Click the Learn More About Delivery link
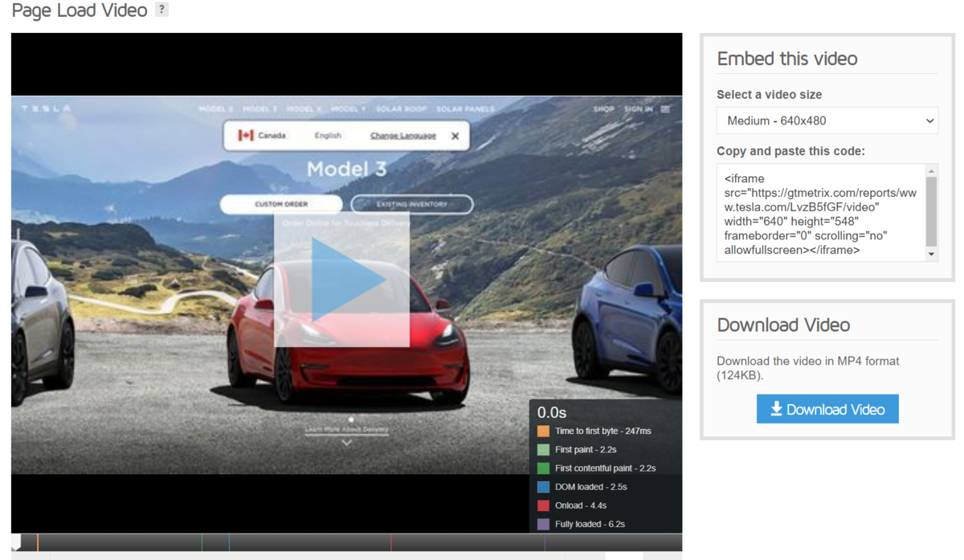 pyautogui.click(x=347, y=430)
